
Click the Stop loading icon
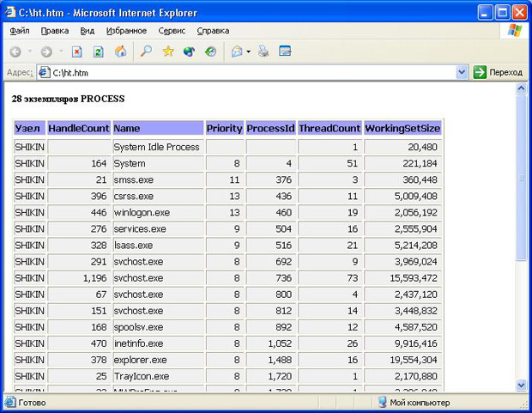click(x=77, y=52)
